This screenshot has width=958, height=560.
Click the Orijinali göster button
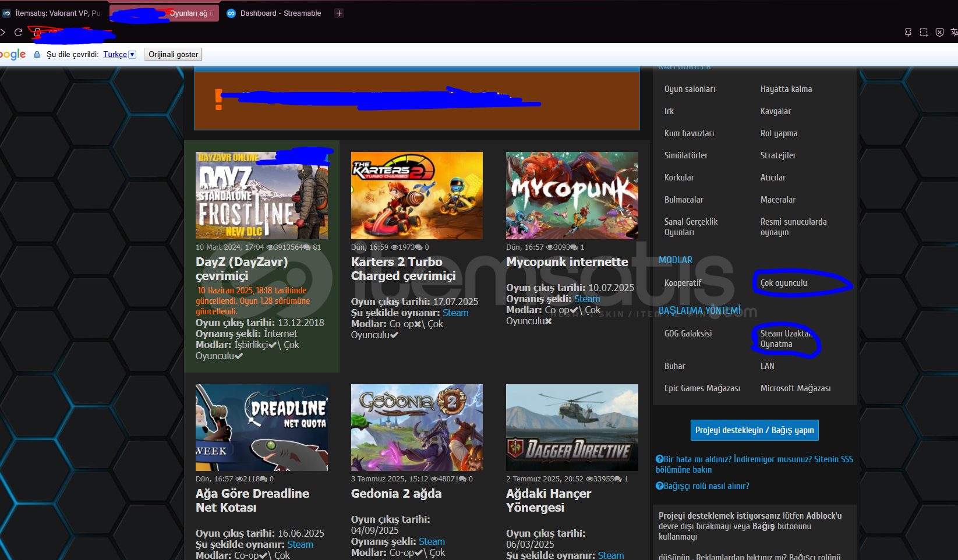pos(173,54)
